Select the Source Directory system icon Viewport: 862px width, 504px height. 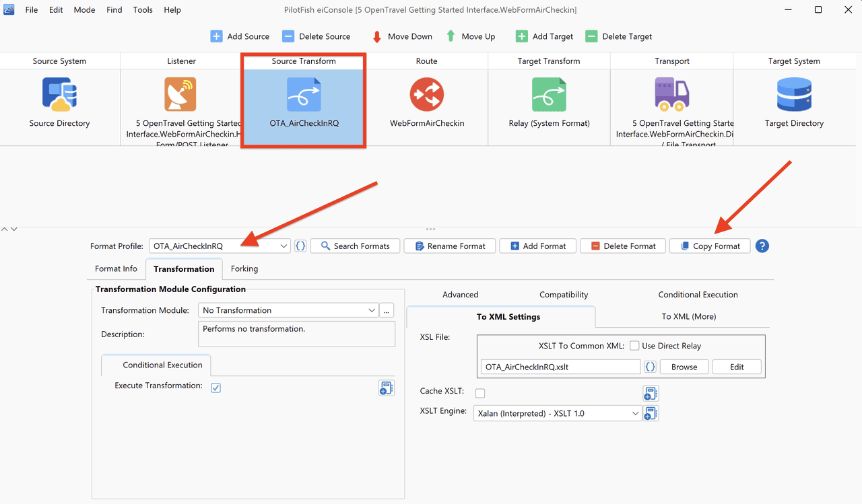pyautogui.click(x=59, y=94)
